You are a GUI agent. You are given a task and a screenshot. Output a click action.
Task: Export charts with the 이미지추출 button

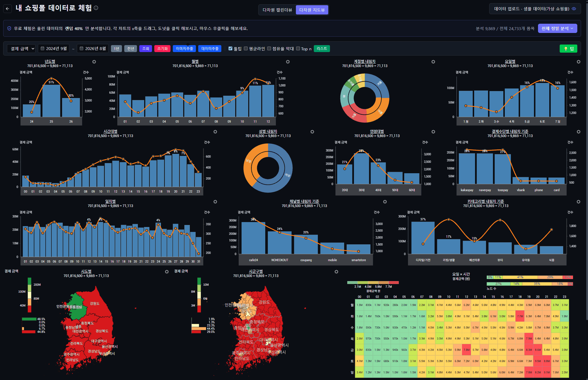pyautogui.click(x=184, y=49)
